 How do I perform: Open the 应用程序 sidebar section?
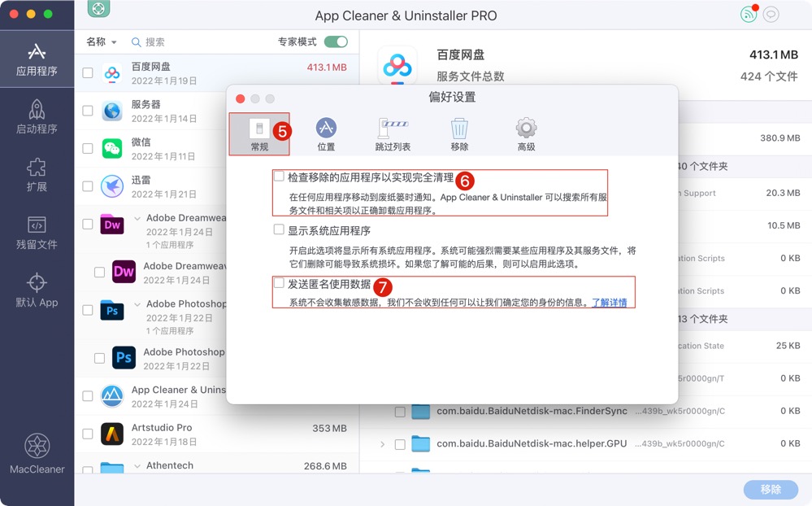[37, 59]
